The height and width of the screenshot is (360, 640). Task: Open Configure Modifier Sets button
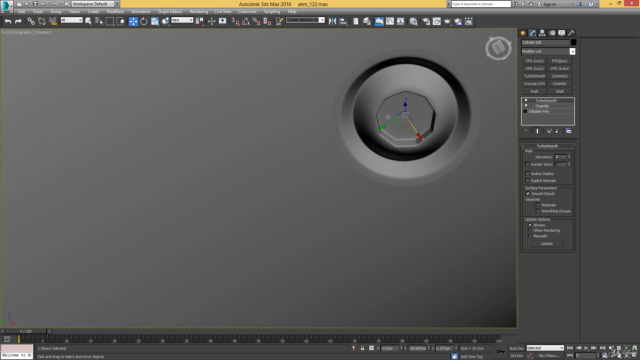(569, 131)
